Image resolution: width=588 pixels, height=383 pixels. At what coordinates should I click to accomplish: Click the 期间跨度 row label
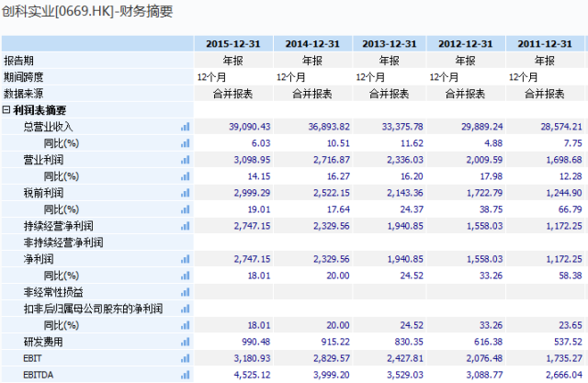point(24,77)
